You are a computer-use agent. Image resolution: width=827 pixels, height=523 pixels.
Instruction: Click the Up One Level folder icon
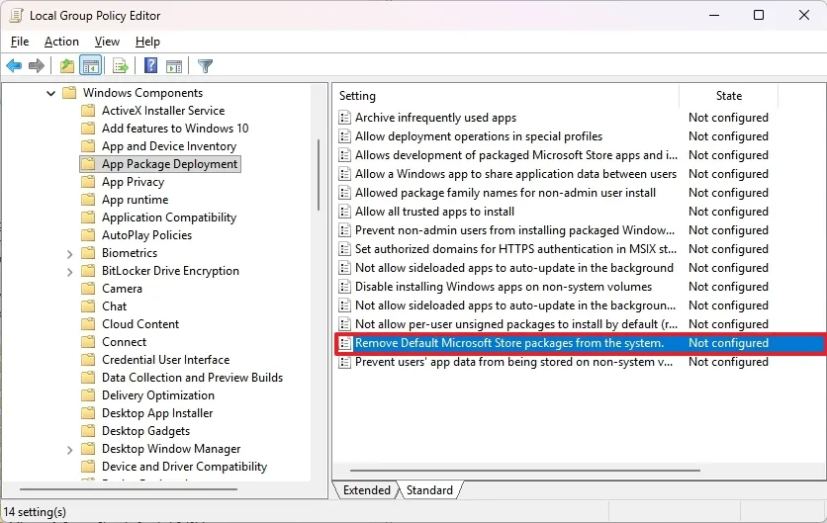pyautogui.click(x=66, y=66)
